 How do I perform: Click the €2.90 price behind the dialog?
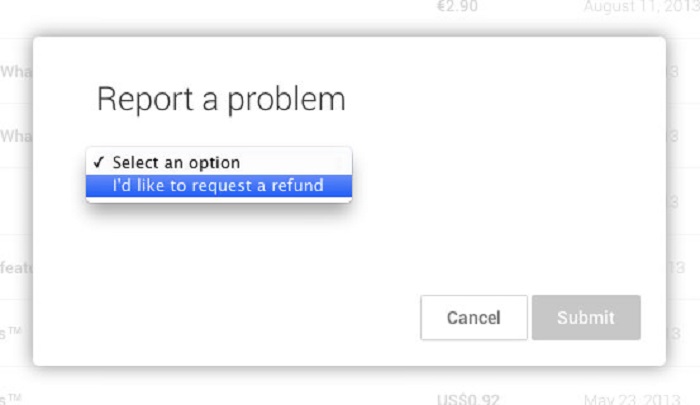click(x=458, y=6)
